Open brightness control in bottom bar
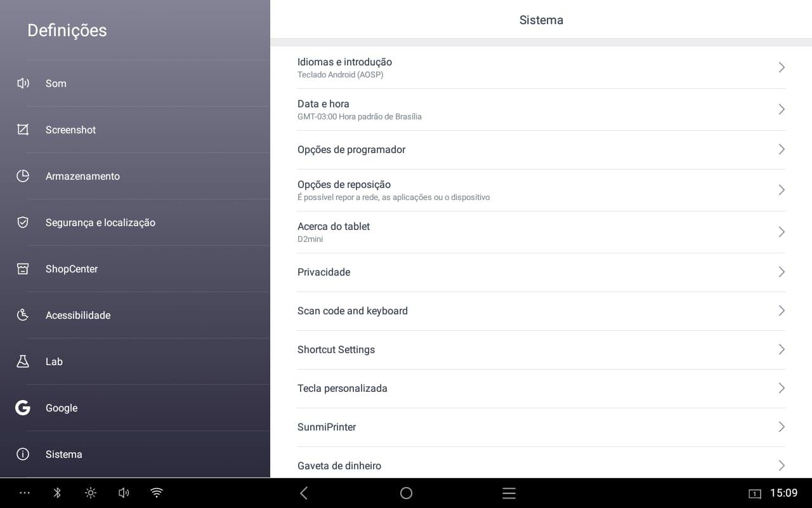Screen dimensions: 812x508 coord(91,493)
